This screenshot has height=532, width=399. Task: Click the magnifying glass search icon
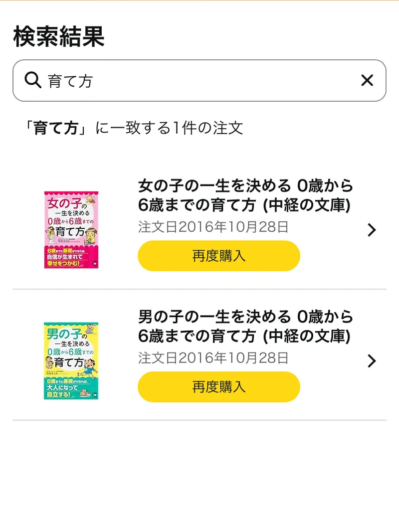click(x=32, y=80)
